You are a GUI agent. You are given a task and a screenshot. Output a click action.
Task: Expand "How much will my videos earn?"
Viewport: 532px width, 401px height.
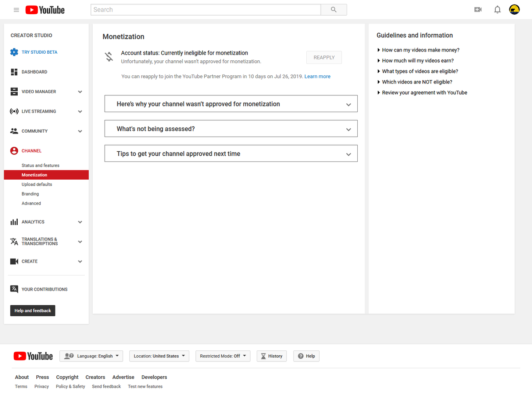click(415, 61)
